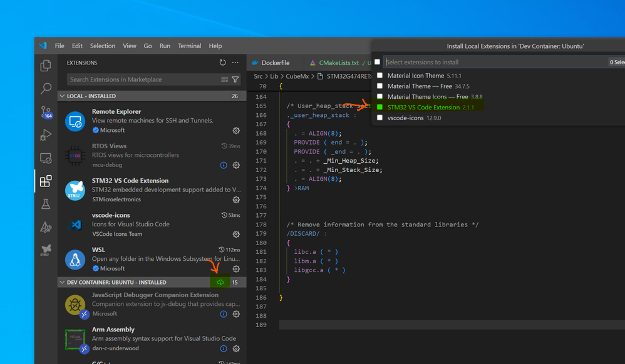
Task: Install local extensions cloud download icon
Action: [x=220, y=283]
